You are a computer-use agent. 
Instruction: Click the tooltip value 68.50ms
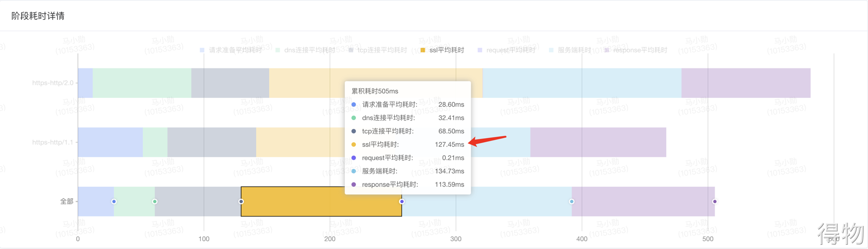point(451,131)
